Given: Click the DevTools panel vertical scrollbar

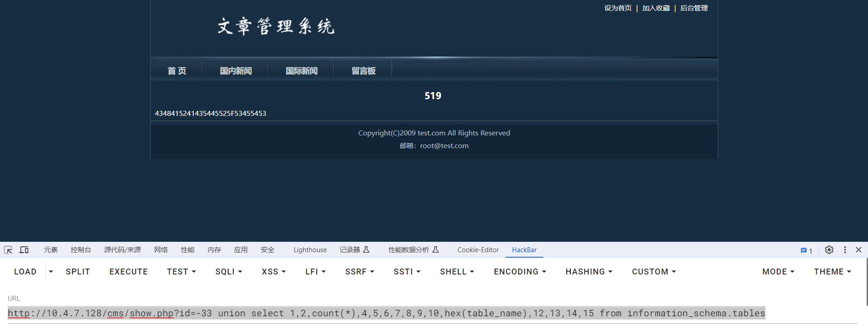Looking at the screenshot, I should point(867,283).
